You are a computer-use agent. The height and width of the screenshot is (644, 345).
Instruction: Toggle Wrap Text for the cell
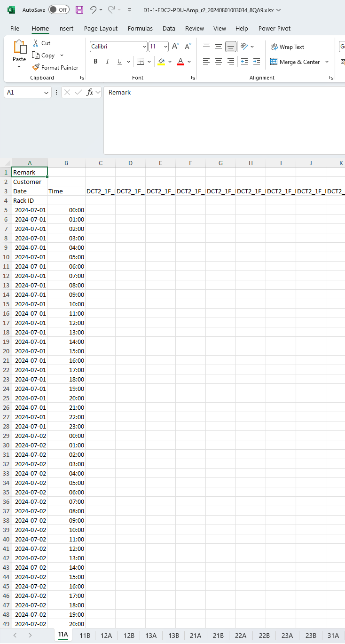(x=288, y=47)
